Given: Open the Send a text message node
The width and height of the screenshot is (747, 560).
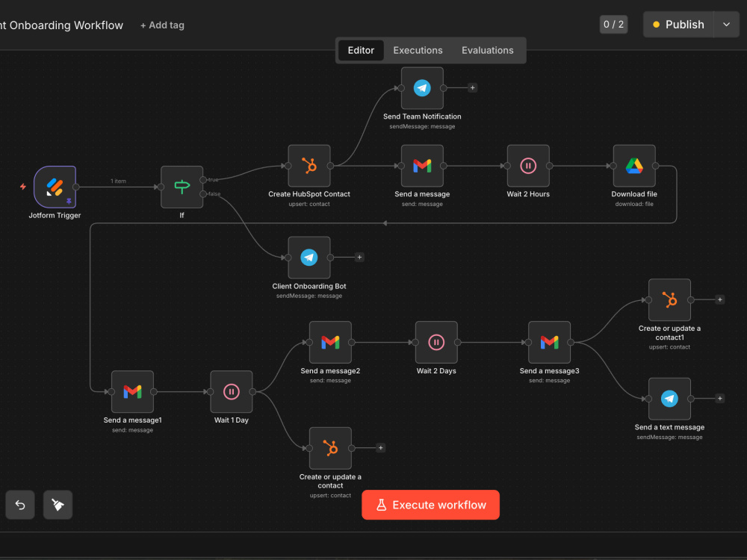Looking at the screenshot, I should tap(669, 399).
